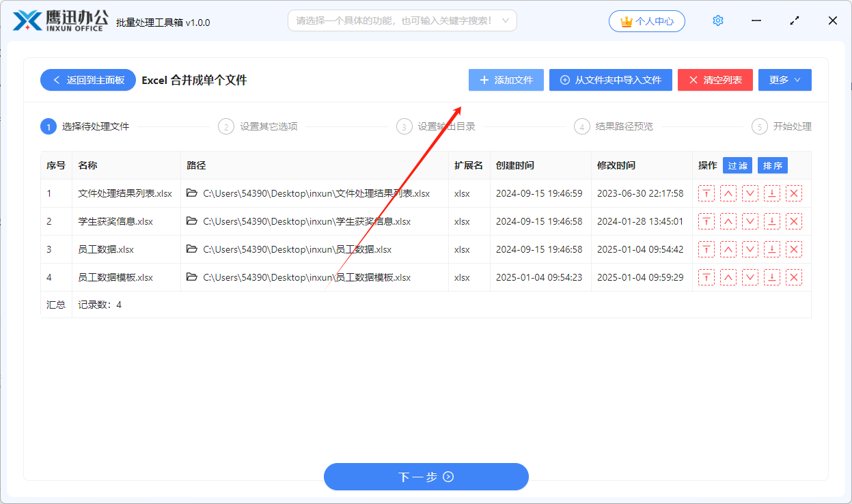The width and height of the screenshot is (852, 504).
Task: Click the red 清空列表 button
Action: coord(715,79)
